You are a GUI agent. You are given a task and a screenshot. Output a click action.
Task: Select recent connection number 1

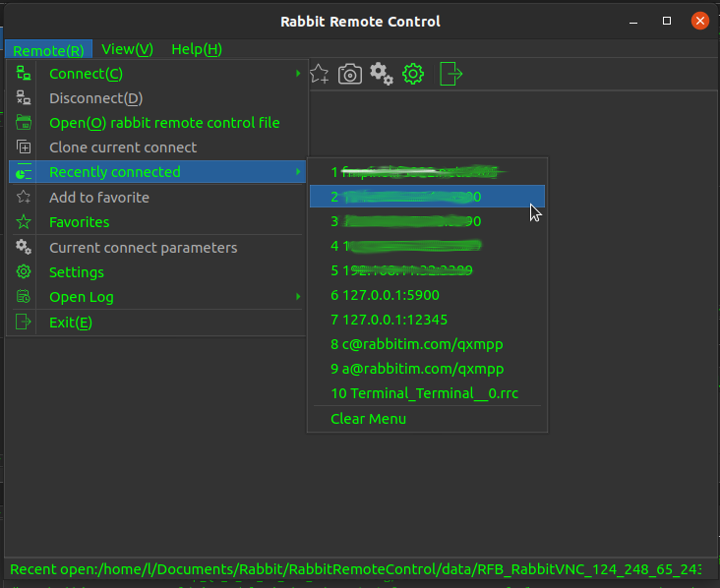pyautogui.click(x=427, y=172)
